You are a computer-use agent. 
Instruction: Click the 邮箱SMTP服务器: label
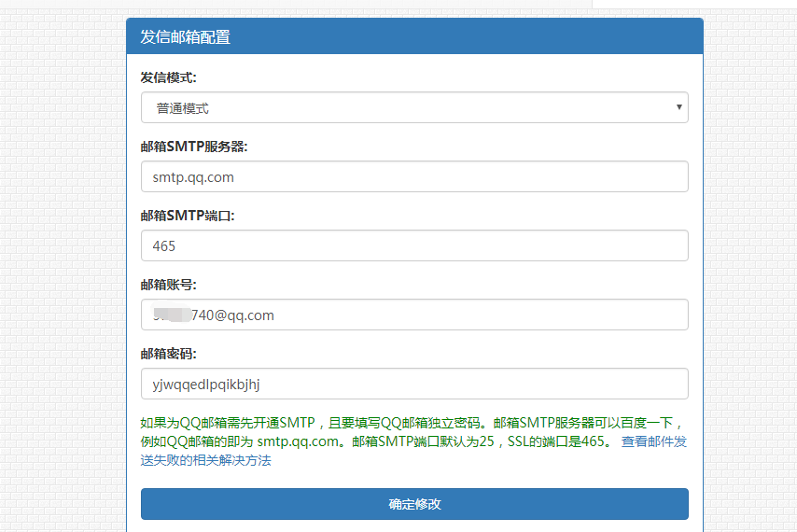coord(194,147)
